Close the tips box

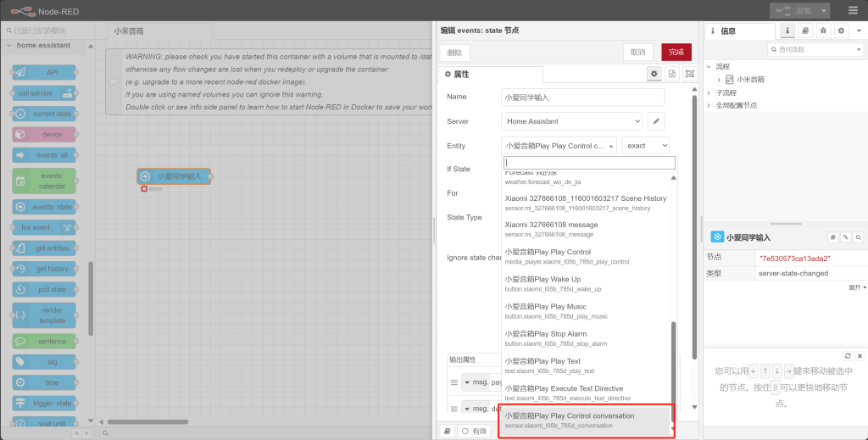(860, 356)
